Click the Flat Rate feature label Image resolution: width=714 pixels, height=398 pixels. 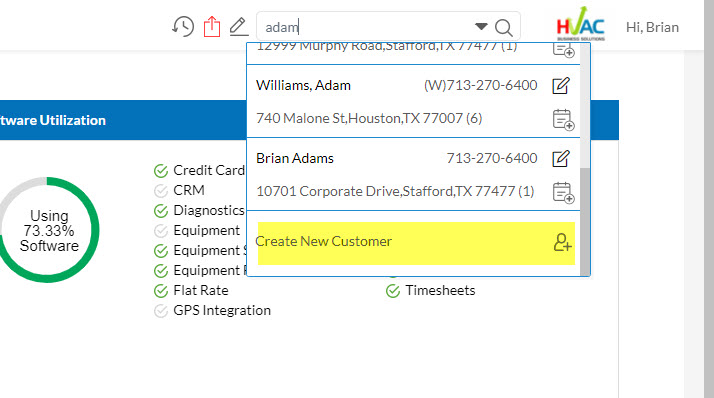[201, 291]
